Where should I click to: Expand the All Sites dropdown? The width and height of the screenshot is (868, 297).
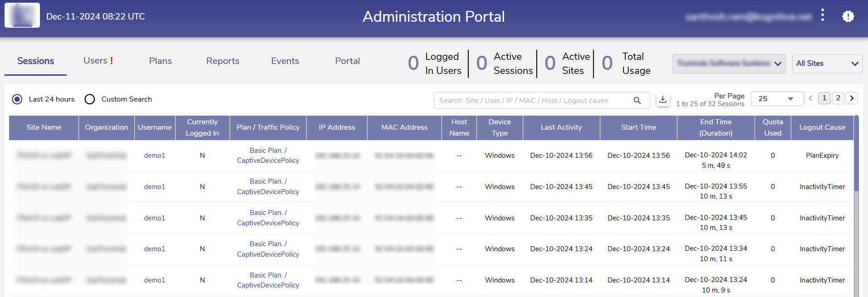point(827,63)
